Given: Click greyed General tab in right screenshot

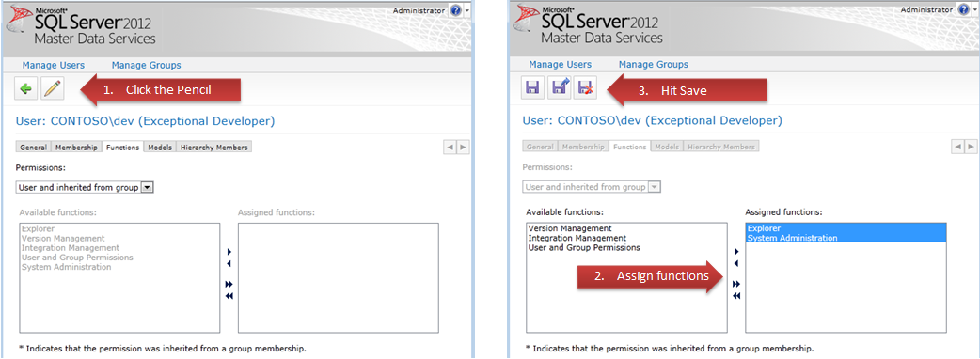Looking at the screenshot, I should click(540, 147).
